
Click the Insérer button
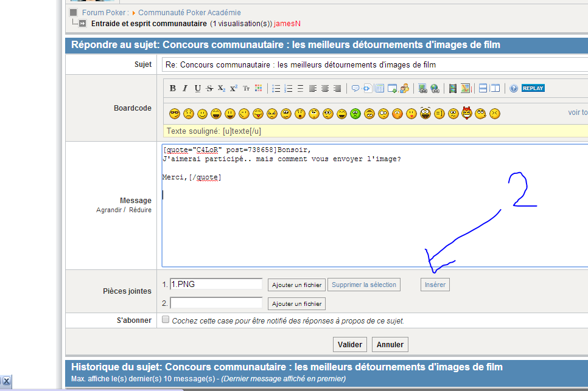[435, 285]
